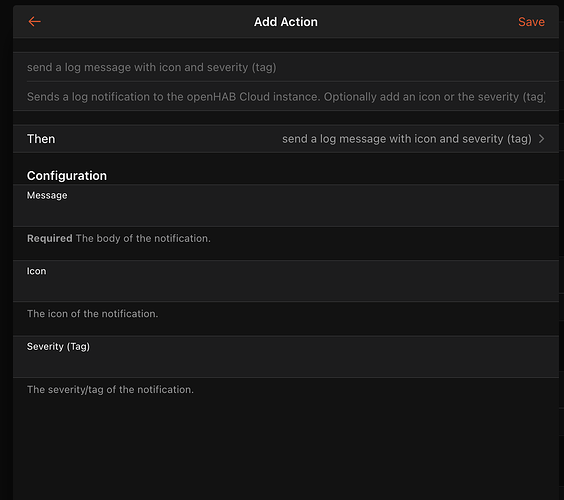Click the Required message hint text
564x500 pixels.
click(119, 238)
